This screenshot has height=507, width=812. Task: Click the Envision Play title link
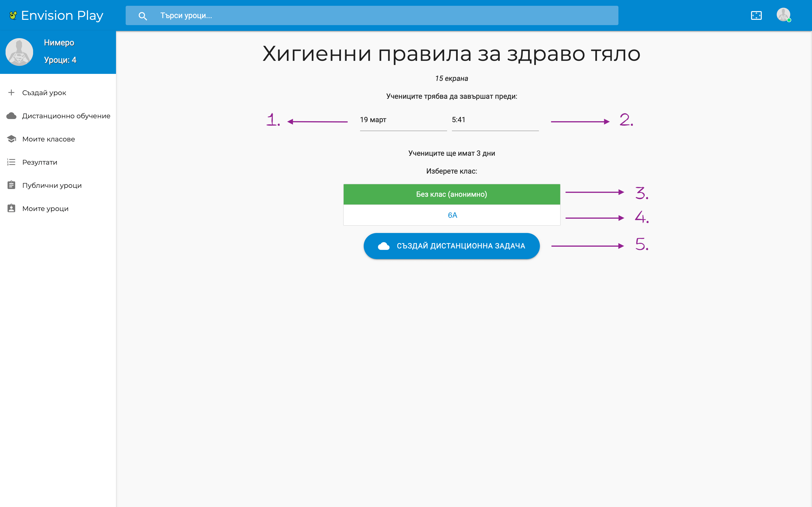tap(62, 15)
